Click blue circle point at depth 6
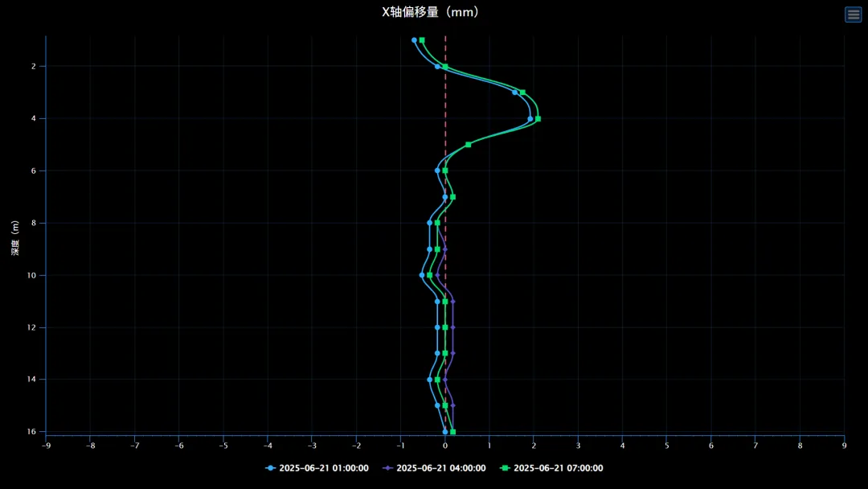 (x=437, y=171)
